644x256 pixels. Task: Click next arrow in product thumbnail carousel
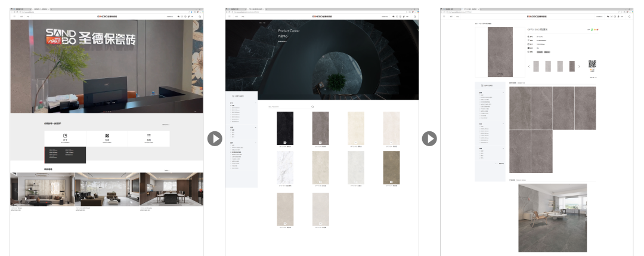pyautogui.click(x=579, y=66)
